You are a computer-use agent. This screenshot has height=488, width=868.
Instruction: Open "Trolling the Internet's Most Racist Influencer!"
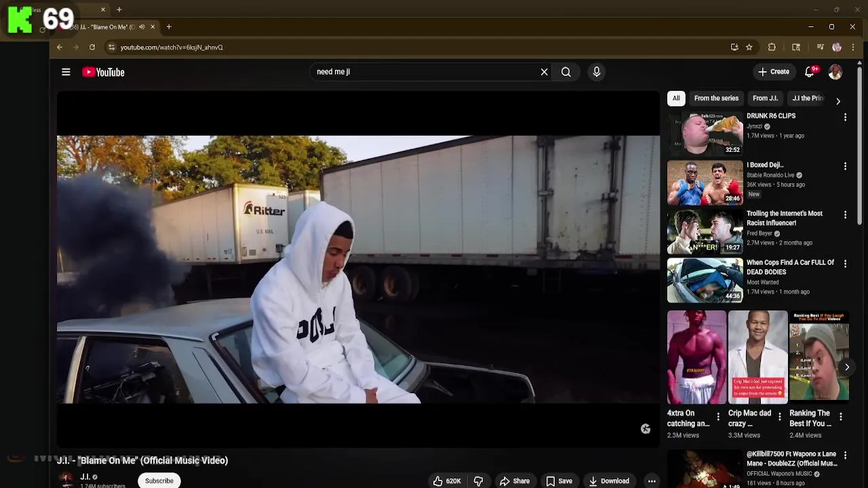pyautogui.click(x=785, y=218)
